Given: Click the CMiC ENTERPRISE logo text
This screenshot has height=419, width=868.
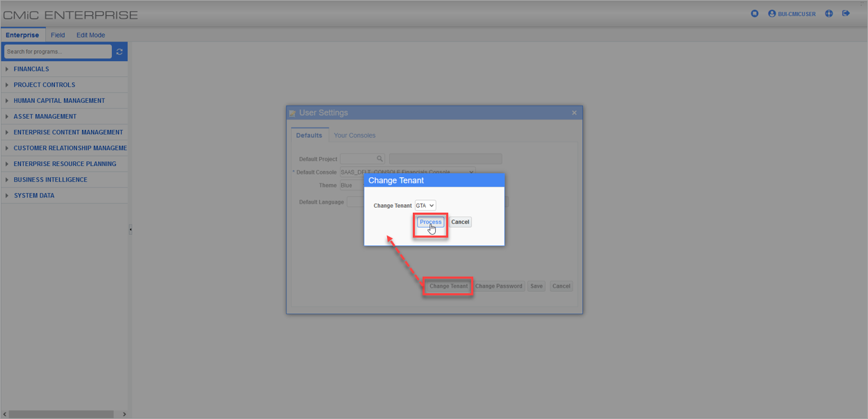Looking at the screenshot, I should (x=71, y=15).
